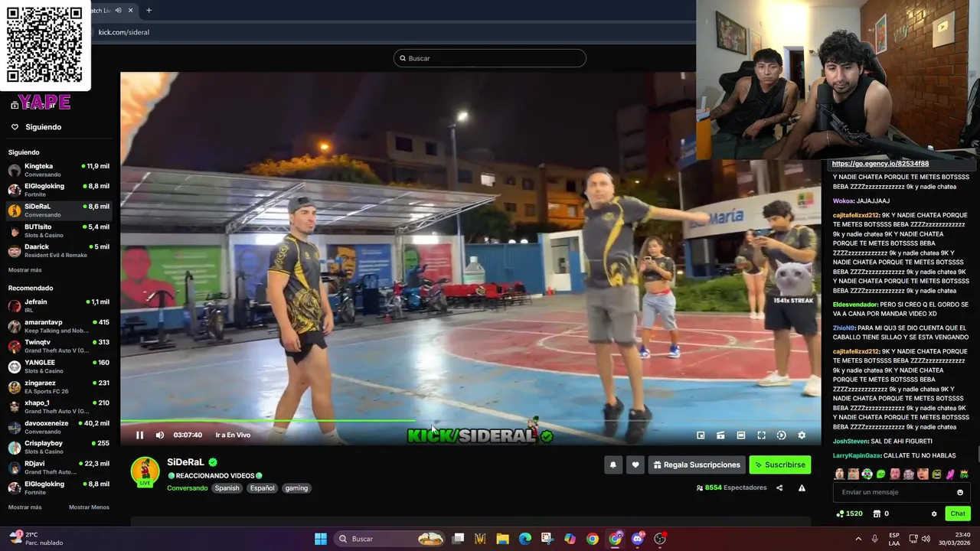Create a clip with clapperboard icon
980x551 pixels.
point(720,435)
